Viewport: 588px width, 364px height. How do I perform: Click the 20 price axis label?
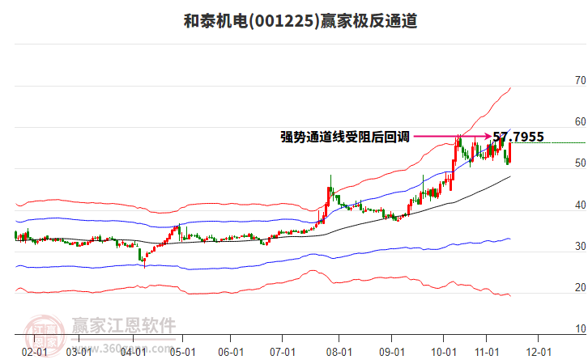(580, 288)
